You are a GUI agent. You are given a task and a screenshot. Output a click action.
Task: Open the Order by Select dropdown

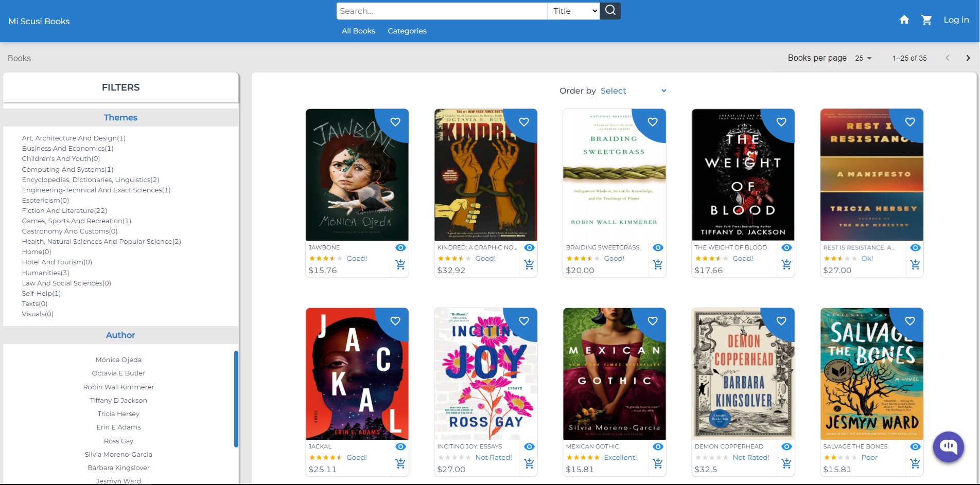click(633, 91)
